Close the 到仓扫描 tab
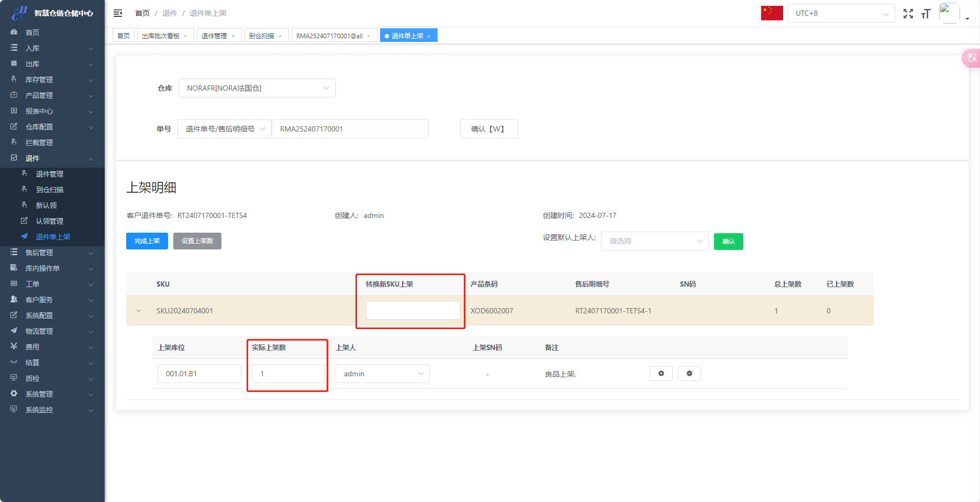Image resolution: width=980 pixels, height=502 pixels. pyautogui.click(x=280, y=36)
